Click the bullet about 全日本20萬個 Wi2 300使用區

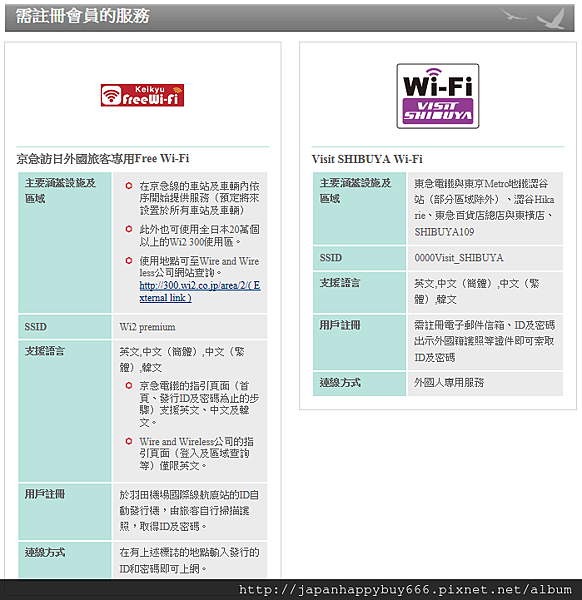[199, 235]
